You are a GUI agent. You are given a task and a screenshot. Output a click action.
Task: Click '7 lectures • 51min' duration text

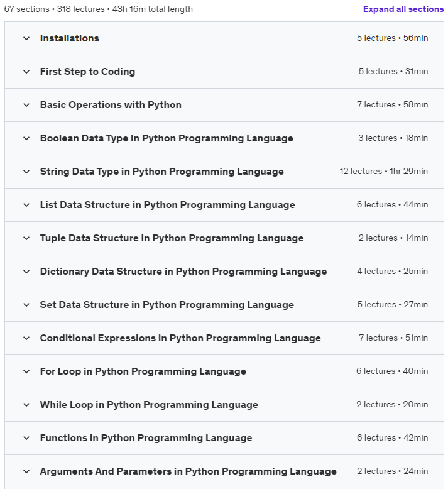[x=393, y=338]
